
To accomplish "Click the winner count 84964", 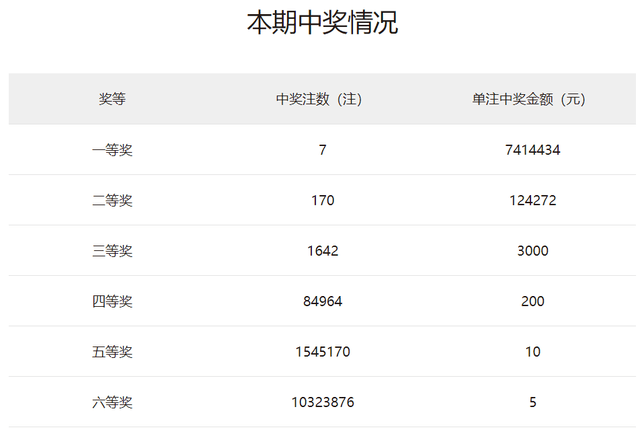I will 322,301.
